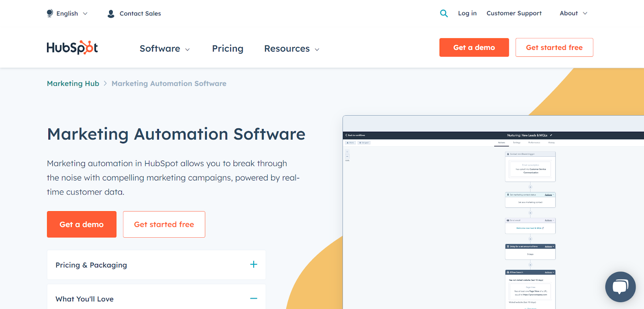This screenshot has height=309, width=644.
Task: Open site search with the magnifier icon
Action: tap(444, 13)
